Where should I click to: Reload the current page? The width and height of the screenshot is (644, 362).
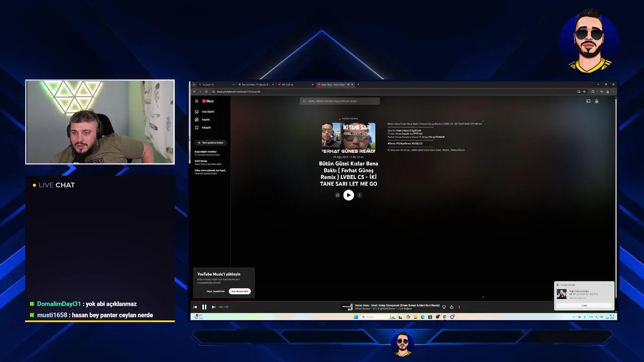coord(206,92)
